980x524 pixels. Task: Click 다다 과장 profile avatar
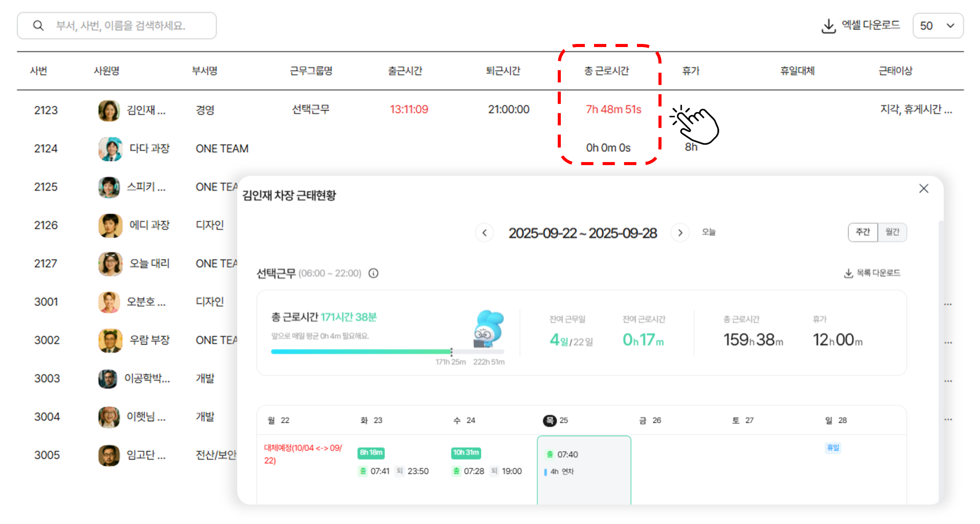110,149
